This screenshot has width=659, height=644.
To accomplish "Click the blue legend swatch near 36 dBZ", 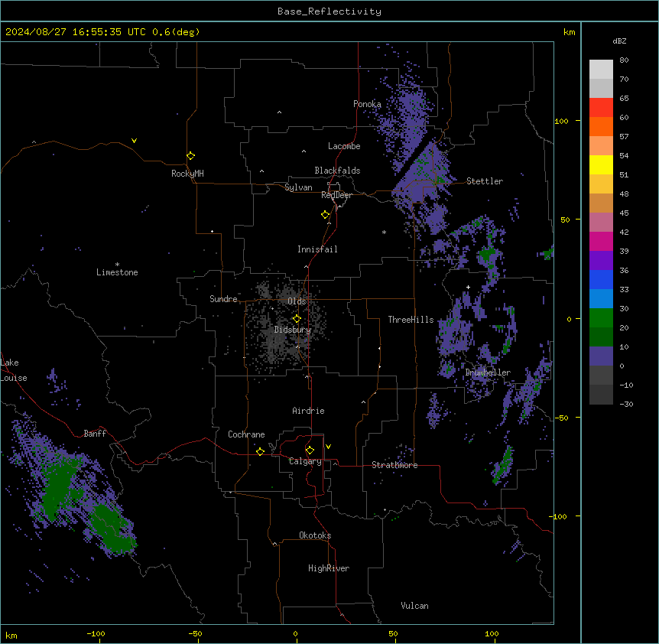I will tap(601, 279).
